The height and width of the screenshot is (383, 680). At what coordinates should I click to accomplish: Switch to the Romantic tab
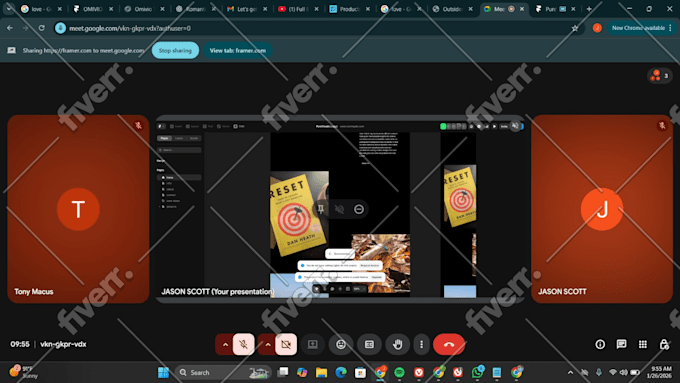click(196, 9)
